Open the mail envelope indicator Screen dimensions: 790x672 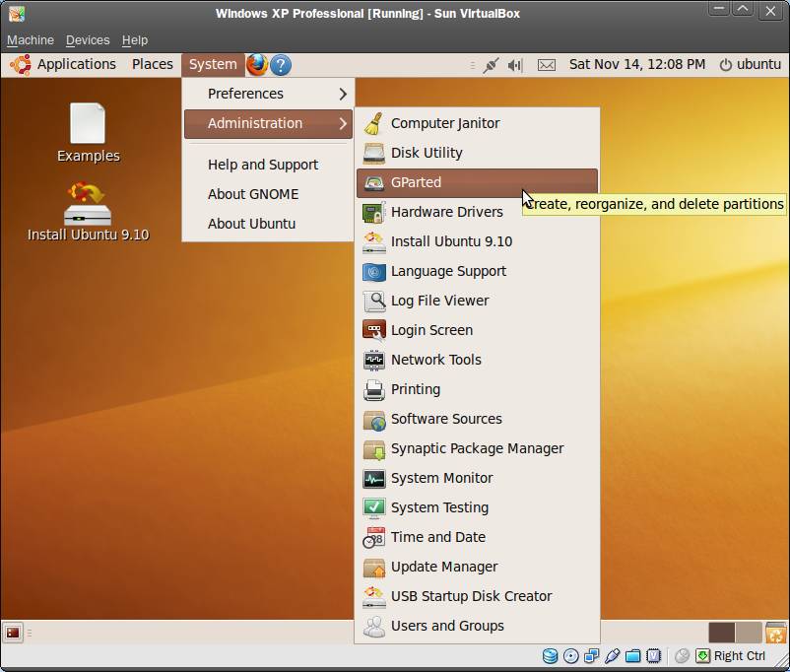(546, 65)
